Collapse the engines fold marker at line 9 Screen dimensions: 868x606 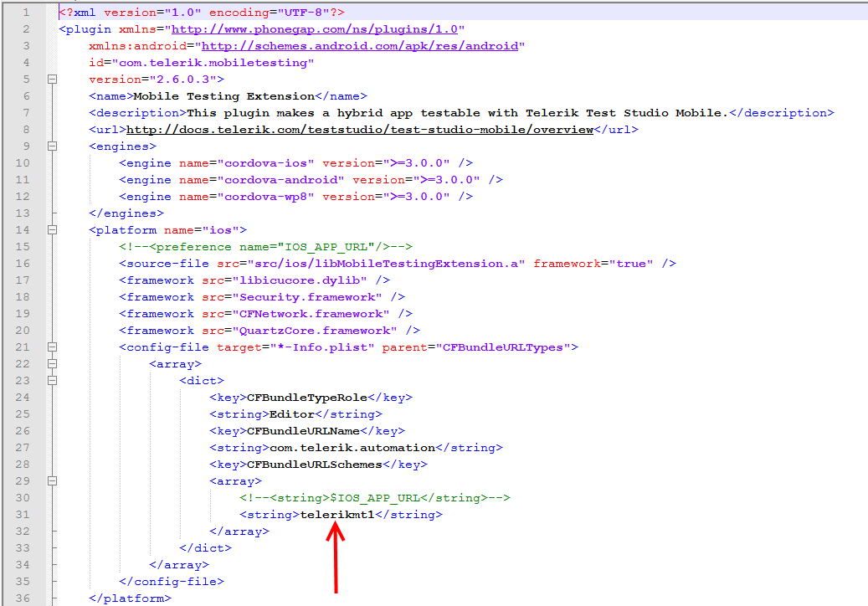tap(52, 146)
